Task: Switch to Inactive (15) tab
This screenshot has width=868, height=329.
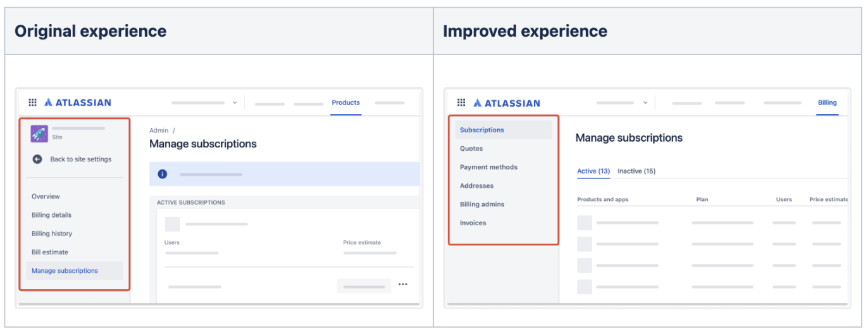Action: (636, 171)
